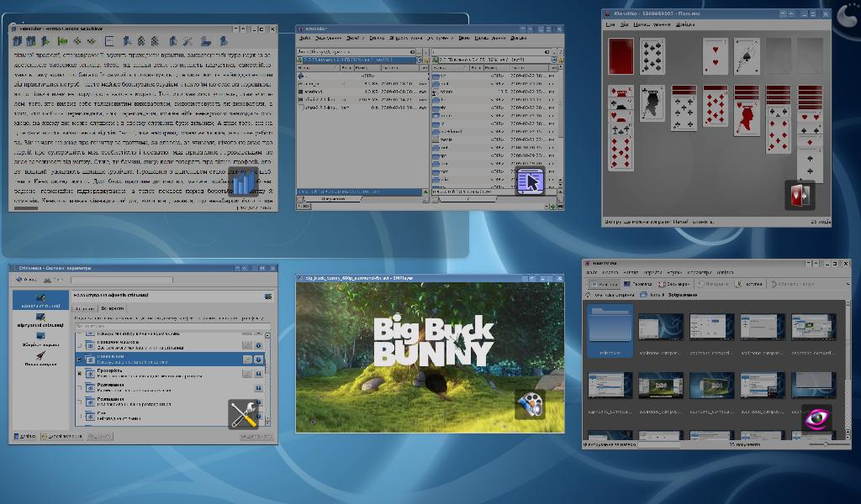Click the Krusader left panel path field

(356, 52)
